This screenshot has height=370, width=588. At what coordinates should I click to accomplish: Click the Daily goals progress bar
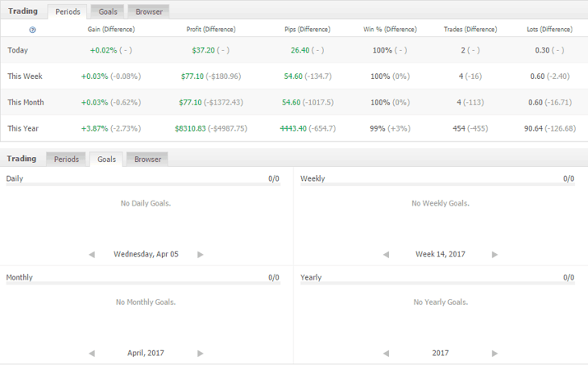[142, 185]
